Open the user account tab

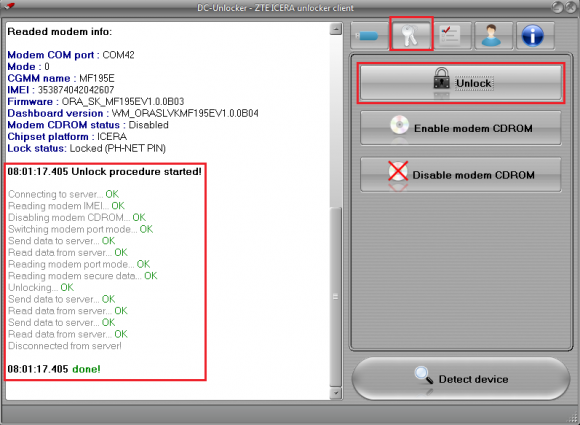coord(493,36)
